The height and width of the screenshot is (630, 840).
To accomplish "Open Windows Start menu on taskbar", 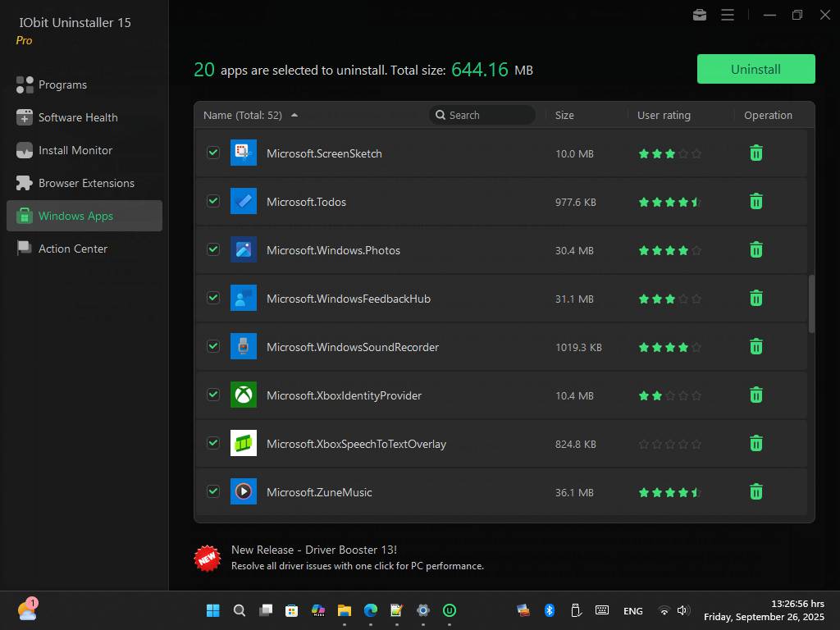I will click(212, 610).
